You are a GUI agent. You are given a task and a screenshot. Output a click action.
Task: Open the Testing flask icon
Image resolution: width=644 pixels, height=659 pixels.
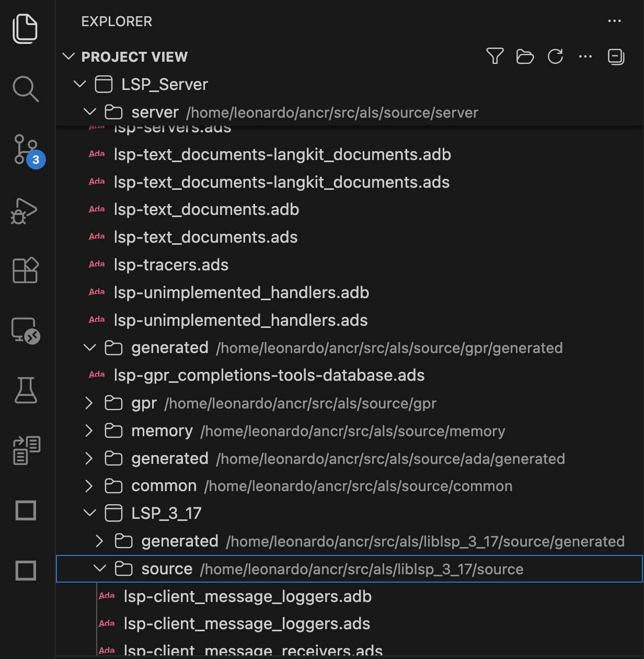point(26,390)
